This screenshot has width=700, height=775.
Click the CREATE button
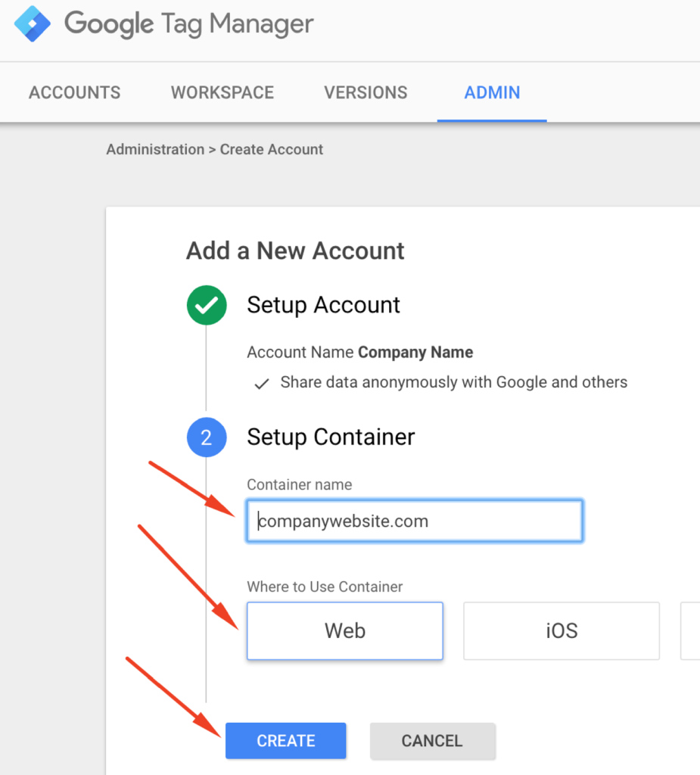[x=286, y=740]
